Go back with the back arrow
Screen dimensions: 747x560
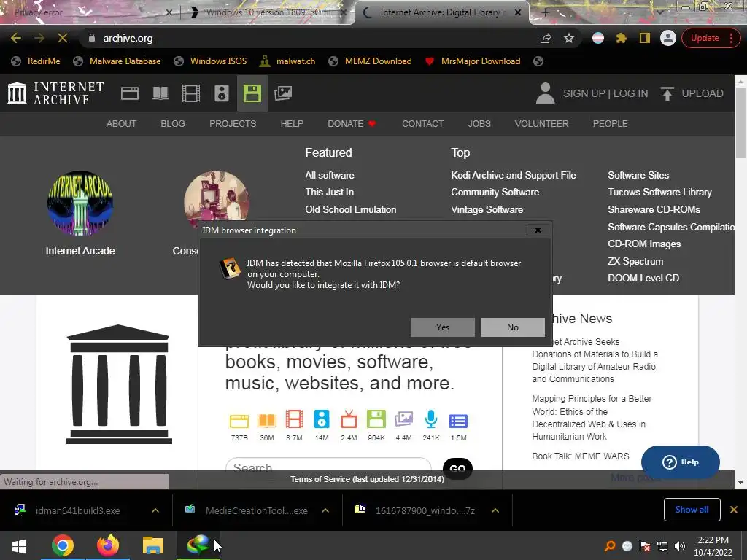tap(16, 38)
